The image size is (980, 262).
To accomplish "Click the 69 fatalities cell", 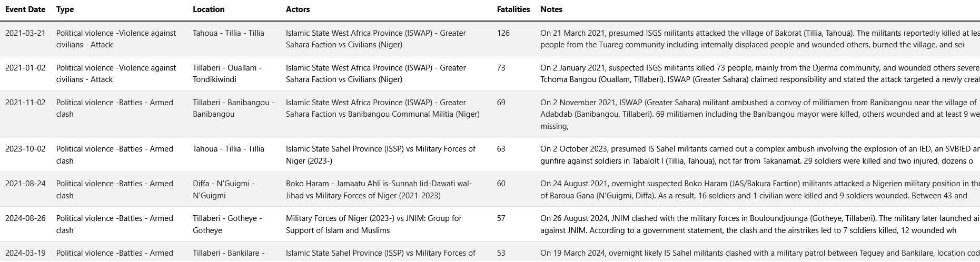I will coord(501,103).
